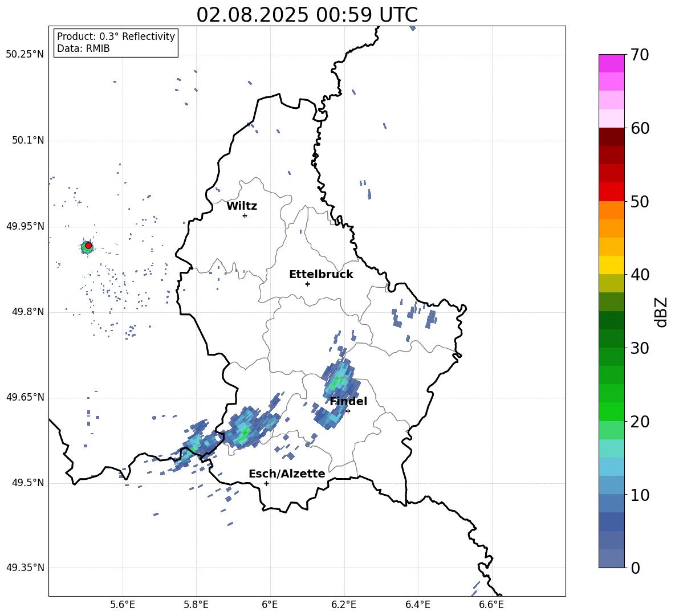The height and width of the screenshot is (616, 675).
Task: Click the Esch/Alzette location cross marker
Action: (266, 483)
